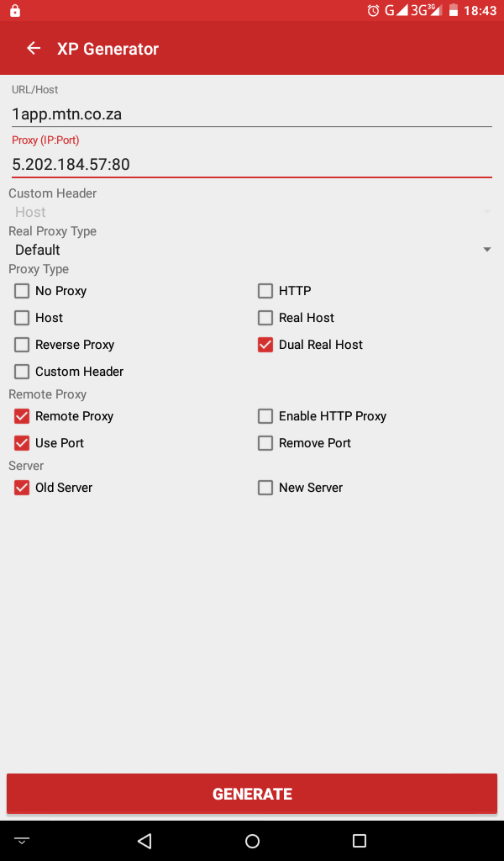The width and height of the screenshot is (504, 861).
Task: Disable the Remote Proxy checkbox
Action: click(x=22, y=416)
